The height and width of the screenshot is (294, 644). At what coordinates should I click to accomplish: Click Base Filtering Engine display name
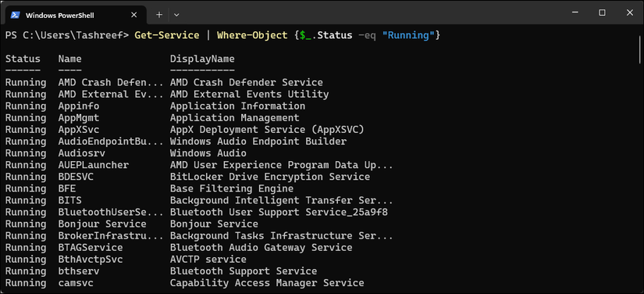pyautogui.click(x=232, y=188)
